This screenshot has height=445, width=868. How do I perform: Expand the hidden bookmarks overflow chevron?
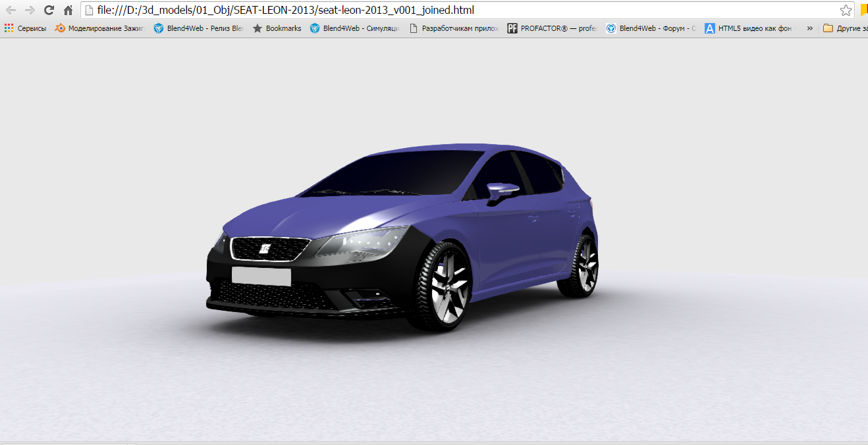click(x=810, y=28)
